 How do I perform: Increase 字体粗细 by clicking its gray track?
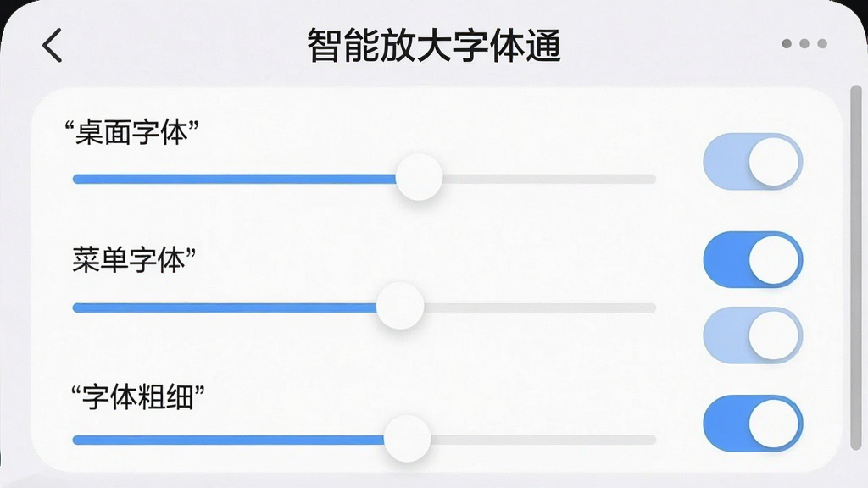click(x=543, y=440)
